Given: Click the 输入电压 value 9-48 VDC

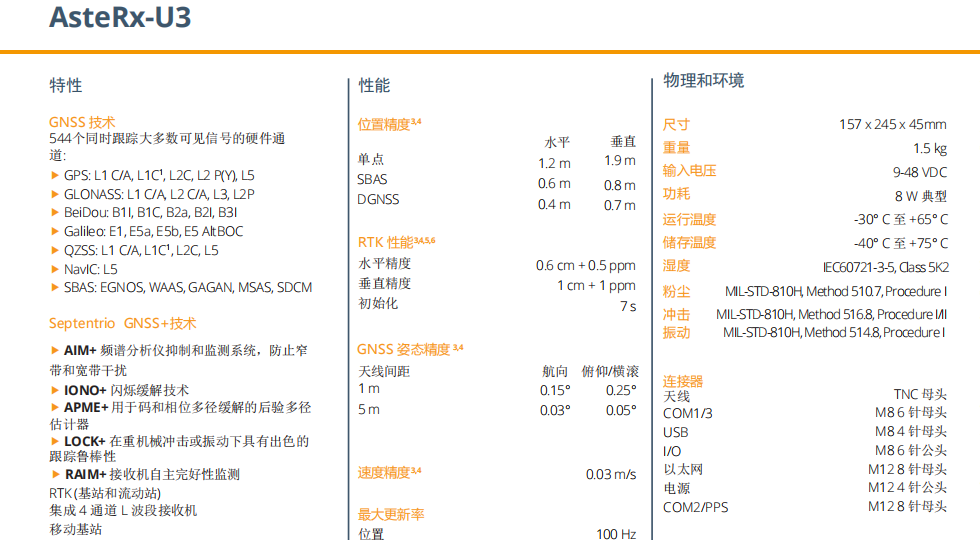Looking at the screenshot, I should coord(920,172).
